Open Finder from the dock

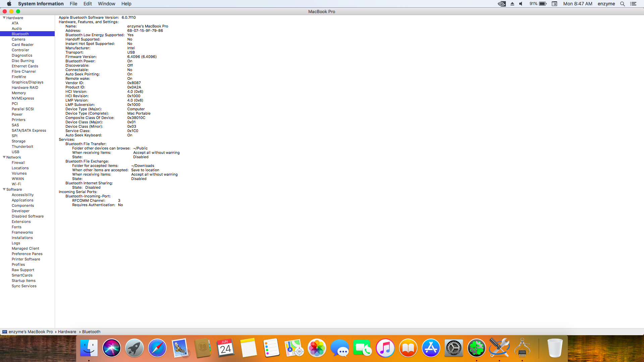pyautogui.click(x=89, y=348)
